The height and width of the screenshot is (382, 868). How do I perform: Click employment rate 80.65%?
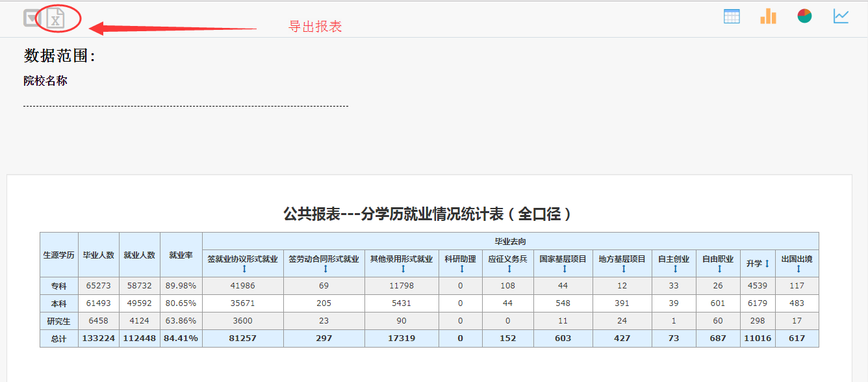pos(181,303)
